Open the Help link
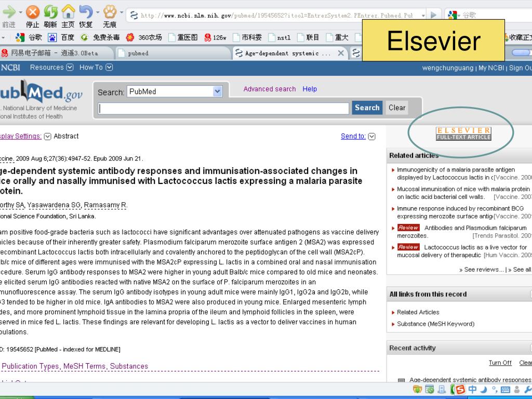Image resolution: width=532 pixels, height=399 pixels. (x=310, y=89)
